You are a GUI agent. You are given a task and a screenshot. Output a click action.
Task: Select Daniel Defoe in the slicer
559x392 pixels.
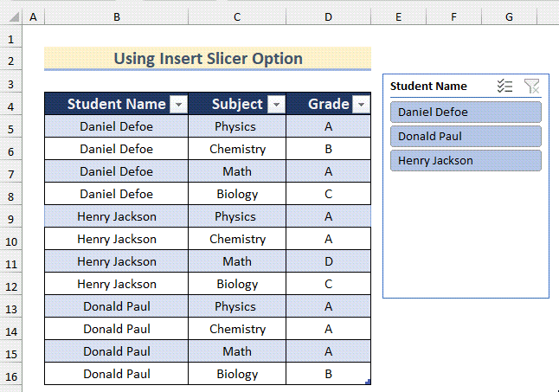[466, 112]
